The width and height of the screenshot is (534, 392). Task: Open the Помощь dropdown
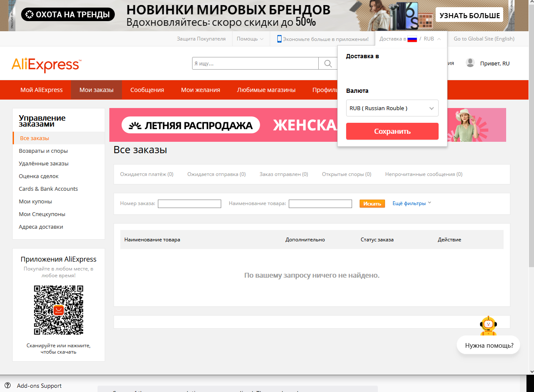250,39
